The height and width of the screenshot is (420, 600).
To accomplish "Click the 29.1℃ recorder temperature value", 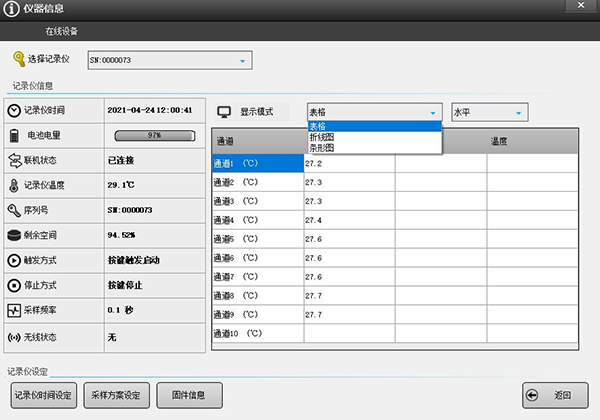I will pos(121,185).
